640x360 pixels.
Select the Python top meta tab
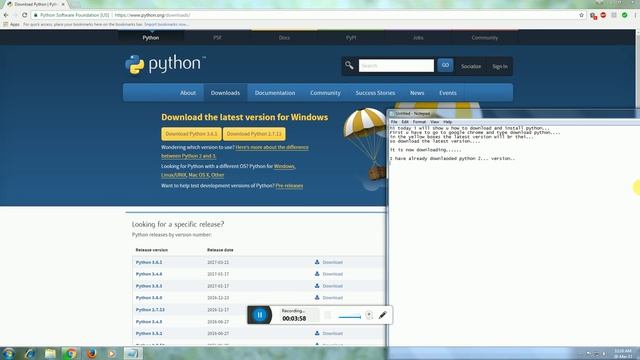point(151,38)
